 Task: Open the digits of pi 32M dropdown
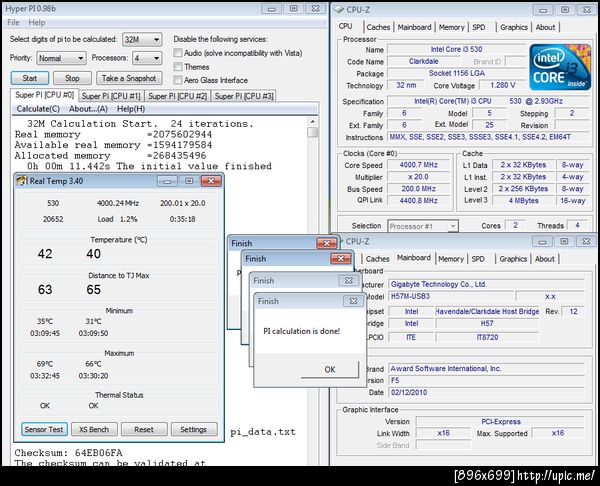click(142, 39)
